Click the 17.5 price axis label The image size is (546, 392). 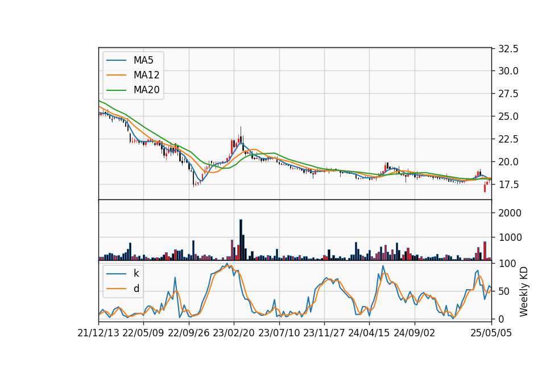click(508, 185)
